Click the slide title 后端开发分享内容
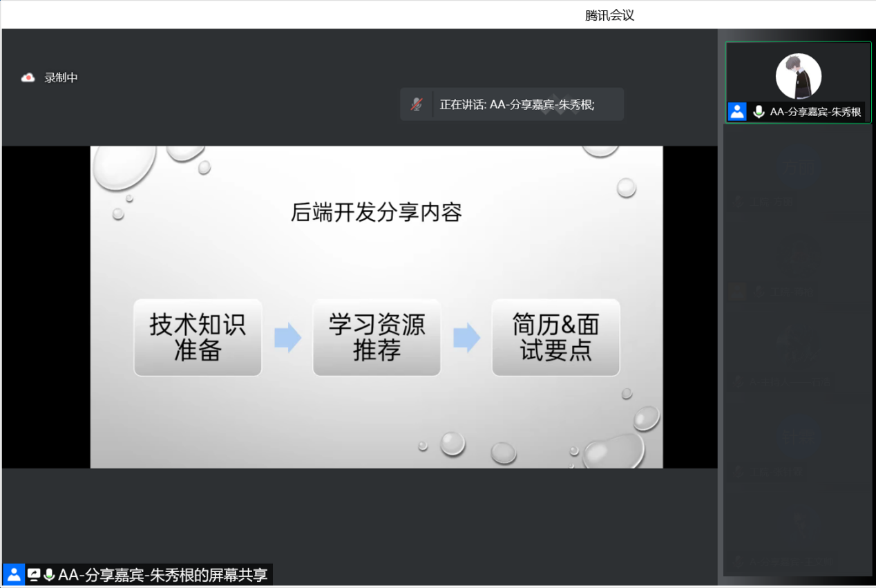This screenshot has width=876, height=588. point(376,212)
